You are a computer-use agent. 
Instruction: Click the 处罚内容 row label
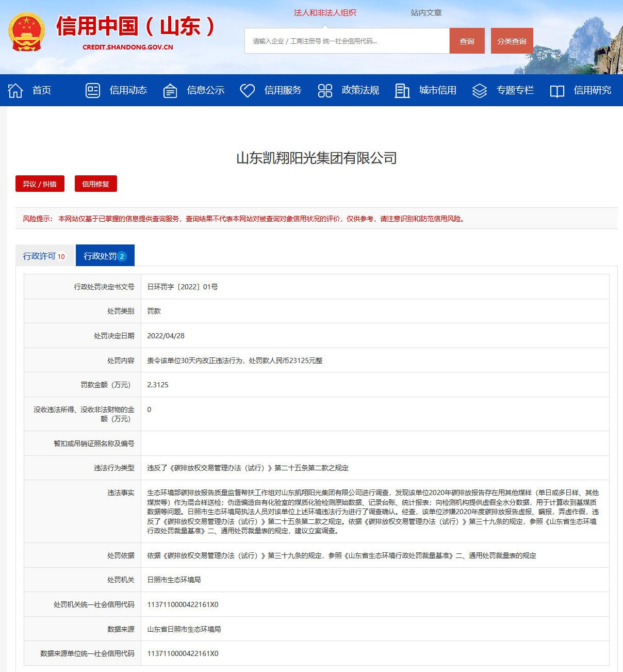point(121,360)
